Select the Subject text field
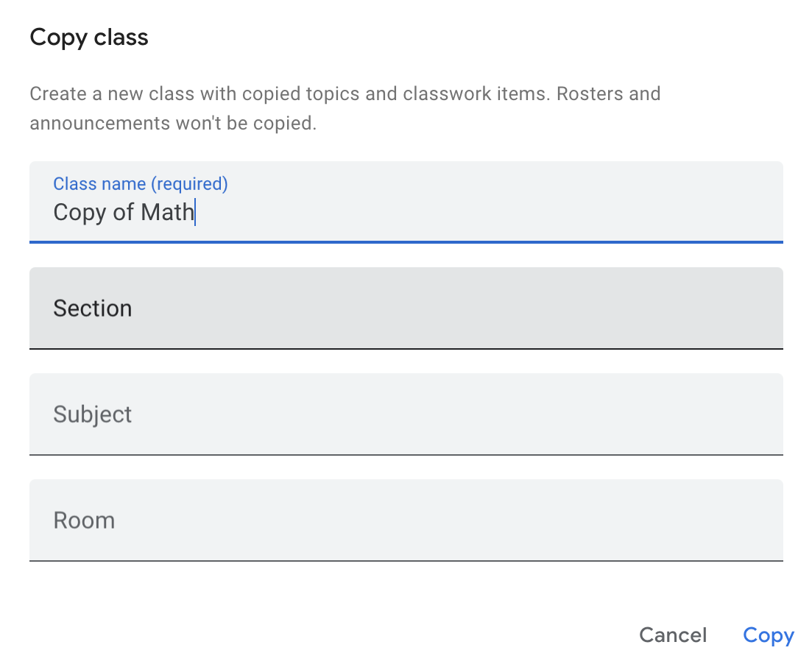The height and width of the screenshot is (667, 812). click(x=406, y=414)
